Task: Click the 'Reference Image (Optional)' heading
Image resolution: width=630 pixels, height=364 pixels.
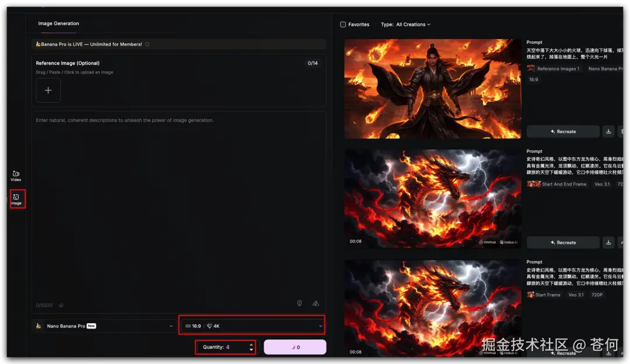Action: 68,63
